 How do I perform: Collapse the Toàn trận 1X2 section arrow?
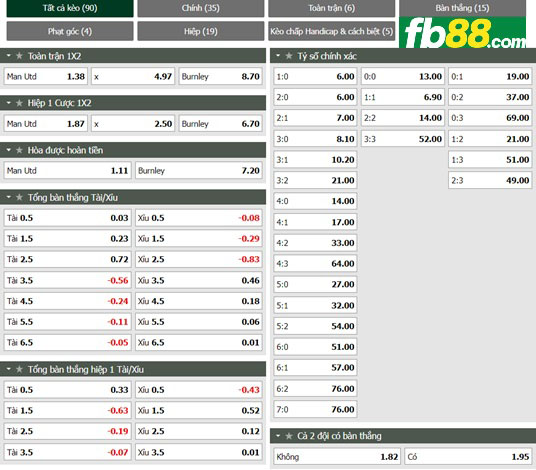[9, 55]
